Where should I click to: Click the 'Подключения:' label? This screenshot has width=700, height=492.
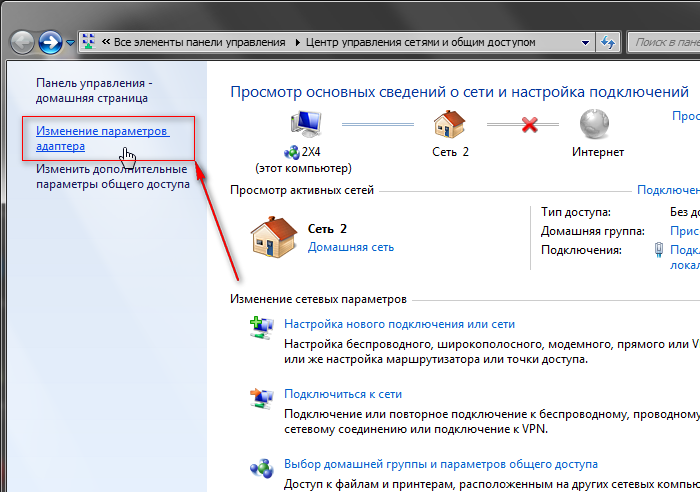click(x=581, y=250)
